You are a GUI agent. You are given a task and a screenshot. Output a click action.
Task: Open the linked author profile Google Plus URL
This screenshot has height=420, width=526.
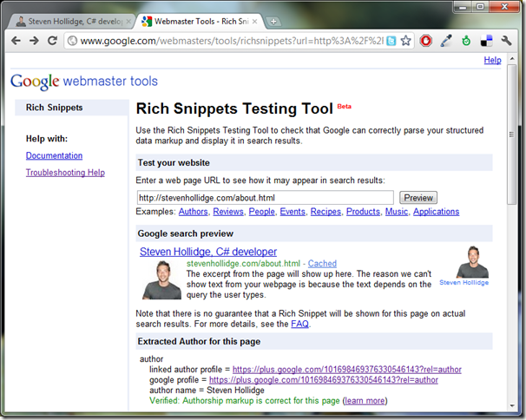(347, 370)
